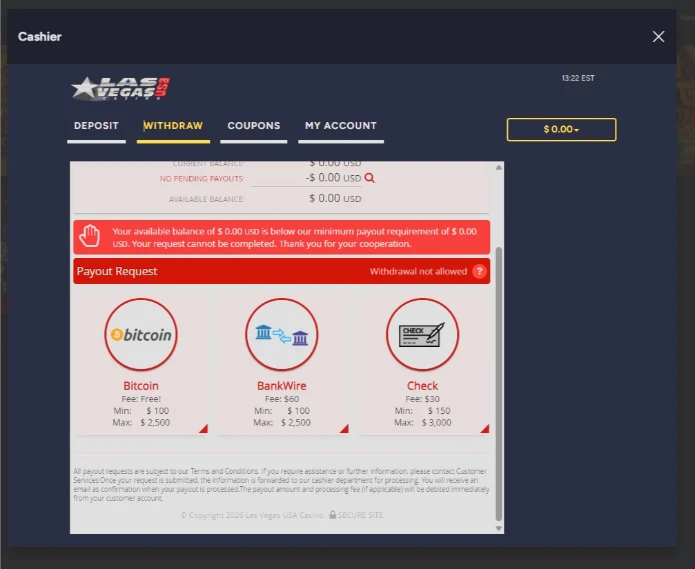Click the Withdrawal not allowed text
The height and width of the screenshot is (569, 695).
tap(418, 272)
